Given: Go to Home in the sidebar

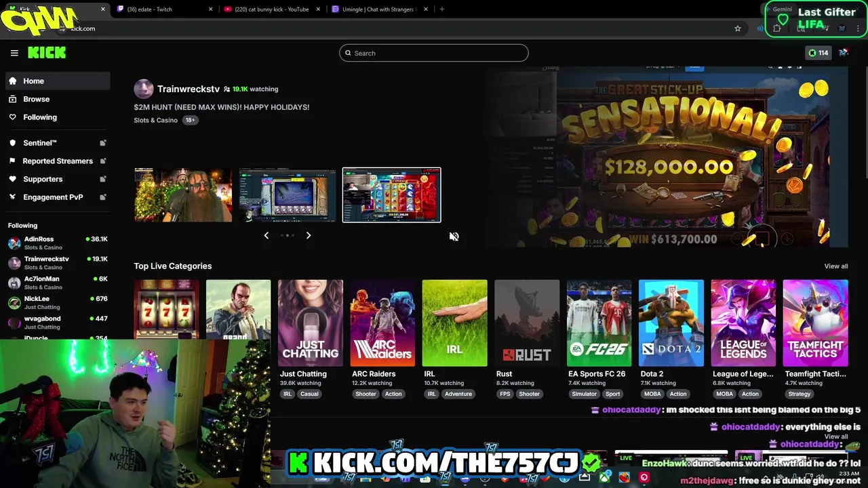Looking at the screenshot, I should pyautogui.click(x=58, y=81).
